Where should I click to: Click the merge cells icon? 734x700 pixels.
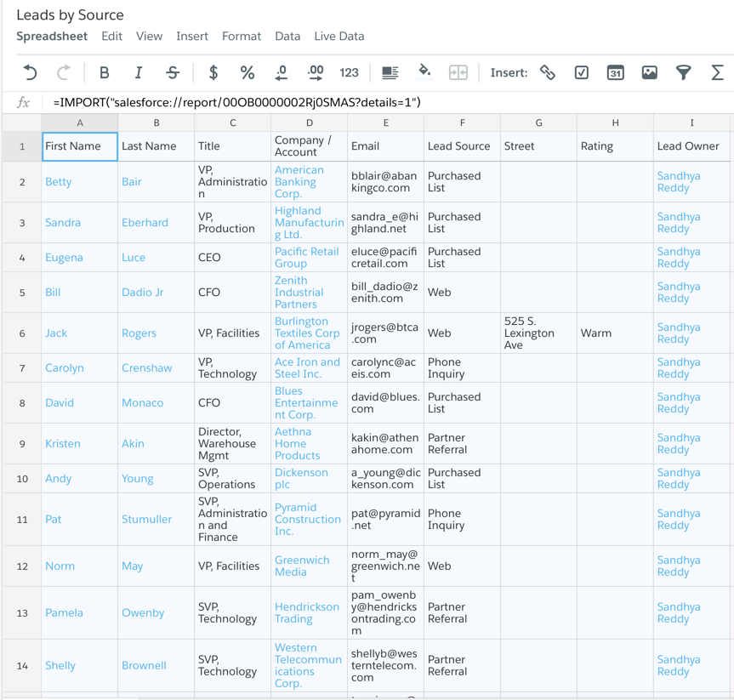point(458,72)
